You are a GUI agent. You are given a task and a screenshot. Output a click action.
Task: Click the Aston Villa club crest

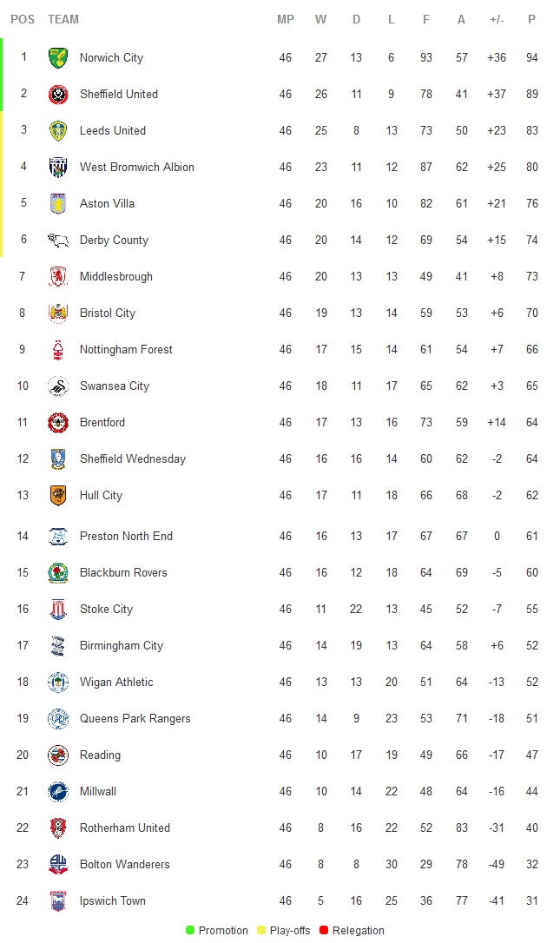point(58,204)
